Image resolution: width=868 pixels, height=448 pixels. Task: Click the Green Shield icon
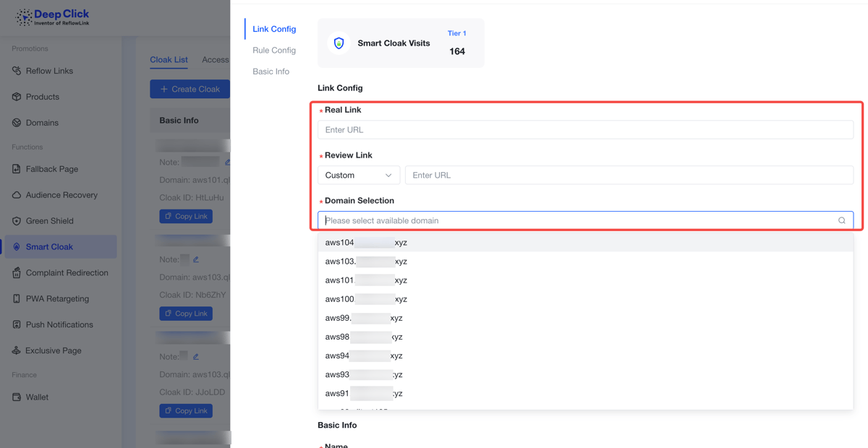tap(17, 221)
